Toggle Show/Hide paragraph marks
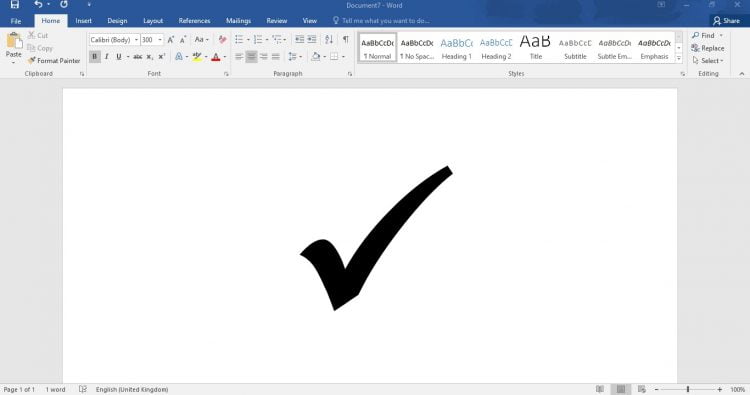The height and width of the screenshot is (395, 750). 345,40
